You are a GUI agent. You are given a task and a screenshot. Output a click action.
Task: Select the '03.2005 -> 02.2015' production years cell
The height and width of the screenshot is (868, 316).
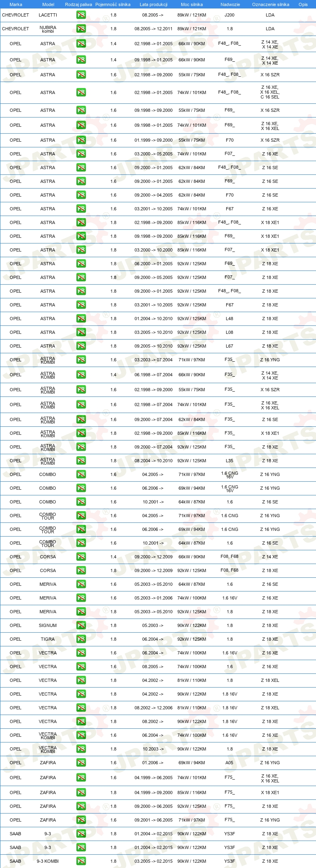(x=154, y=861)
